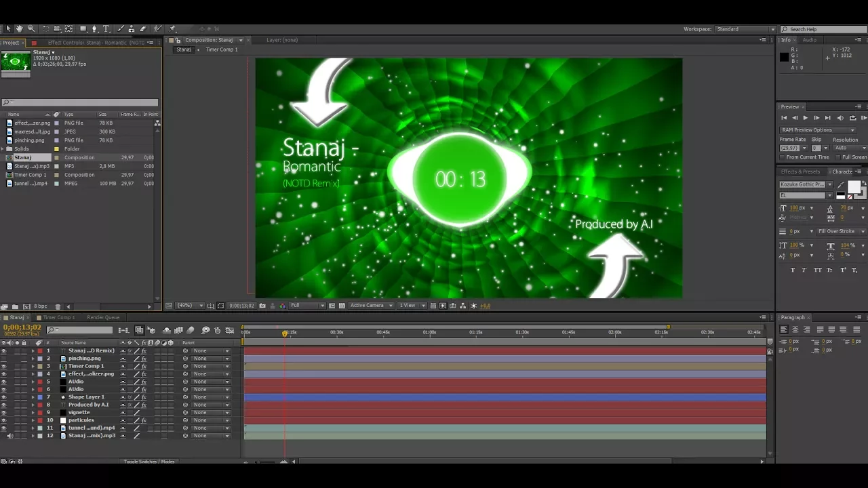Open Active Camera view dropdown
This screenshot has height=488, width=868.
coord(370,306)
